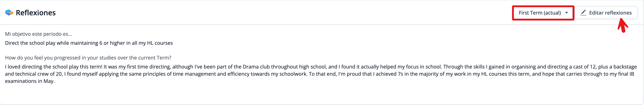The height and width of the screenshot is (105, 644).
Task: Click the 'How do you feel you progressed' question
Action: [88, 58]
